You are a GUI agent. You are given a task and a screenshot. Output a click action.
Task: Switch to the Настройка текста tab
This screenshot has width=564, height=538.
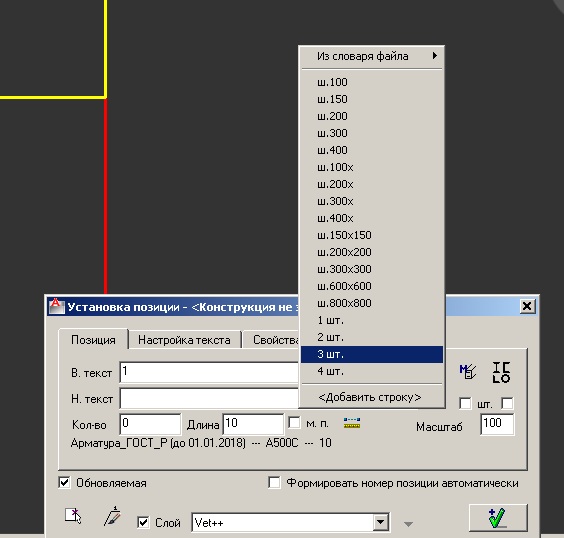point(184,340)
